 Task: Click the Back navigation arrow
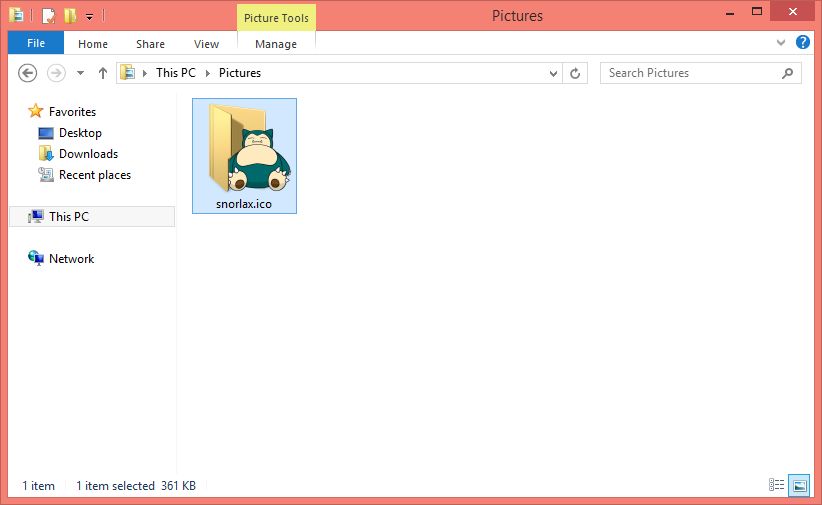point(28,73)
